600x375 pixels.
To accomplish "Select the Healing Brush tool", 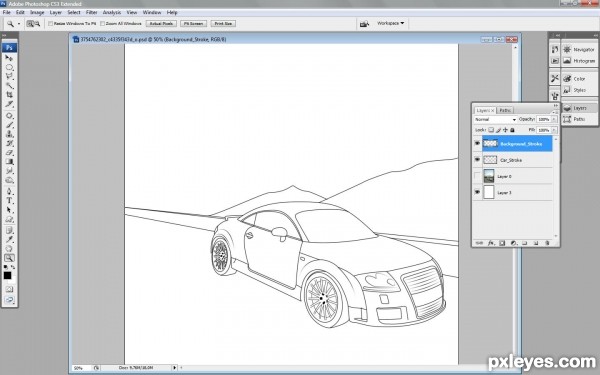I will [9, 116].
